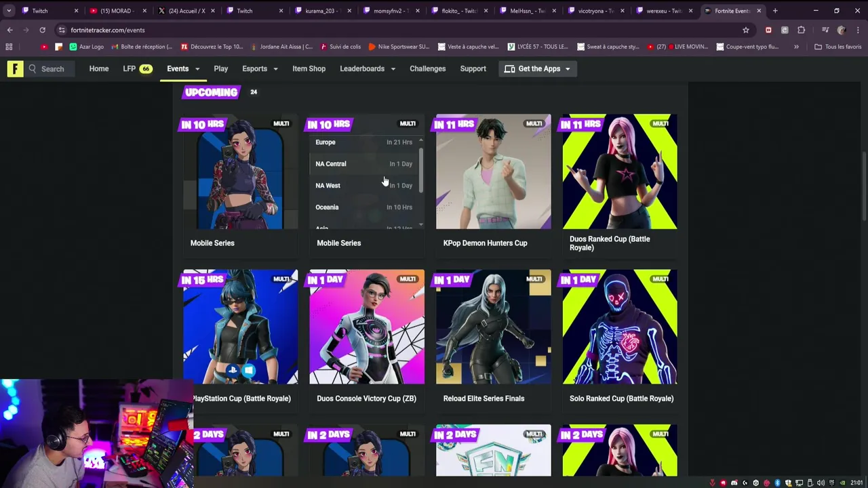The height and width of the screenshot is (488, 868).
Task: Show hidden bookmarks with overflow chevron
Action: tap(796, 47)
